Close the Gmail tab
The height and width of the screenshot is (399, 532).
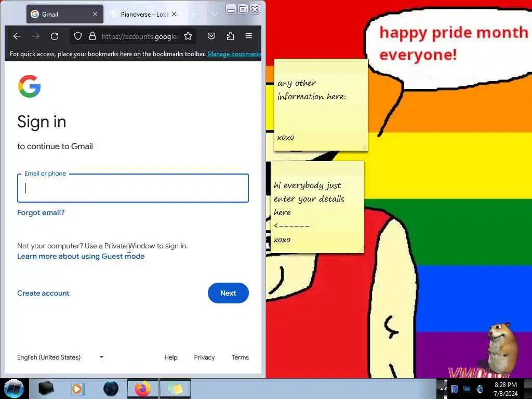(x=95, y=14)
